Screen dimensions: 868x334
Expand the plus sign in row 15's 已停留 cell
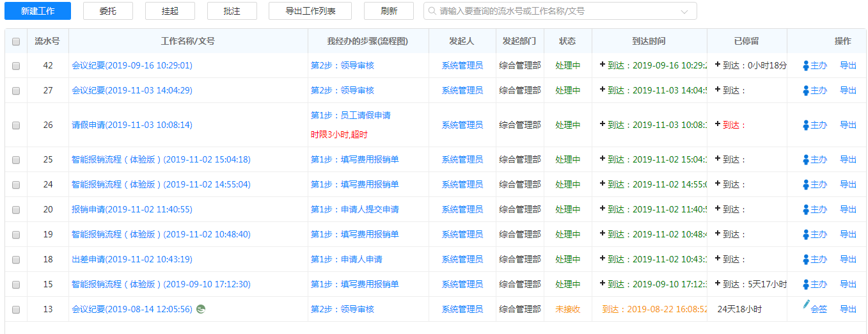pyautogui.click(x=718, y=283)
